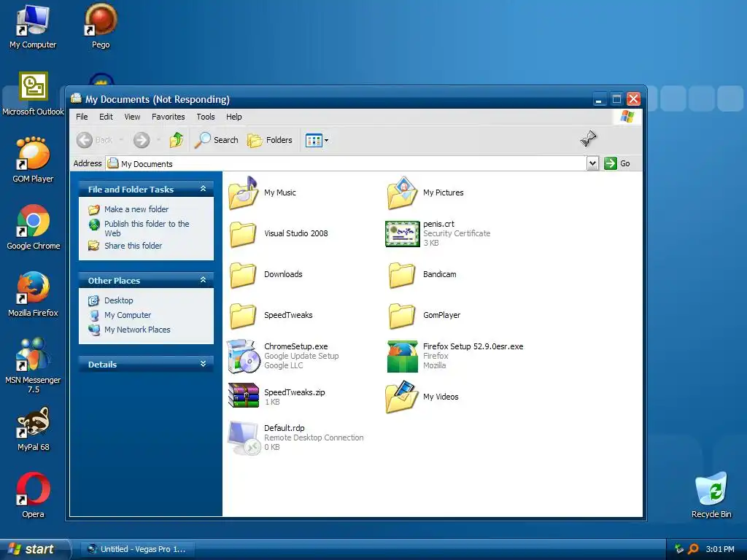Select the Google Chrome desktop shortcut
747x560 pixels.
click(33, 227)
